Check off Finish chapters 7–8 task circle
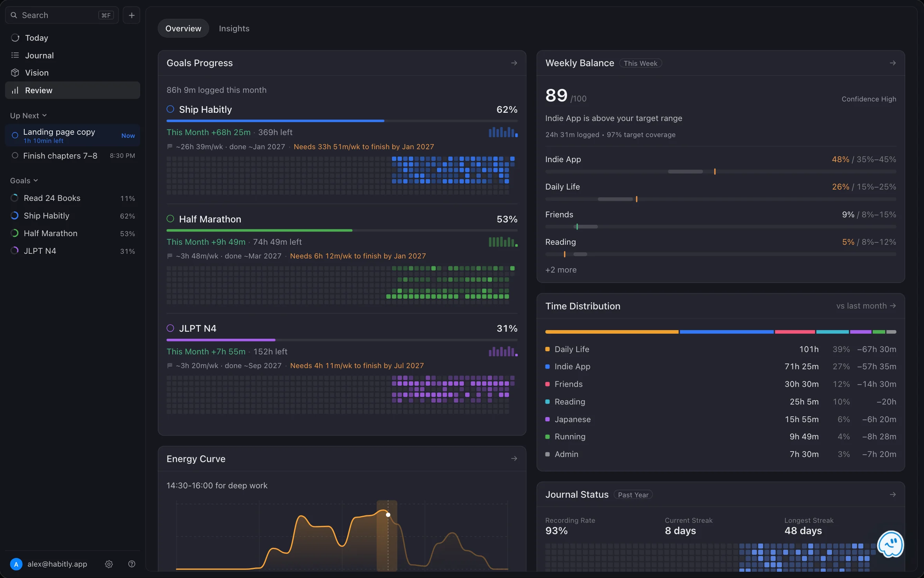Screen dimensions: 924x578 15,155
